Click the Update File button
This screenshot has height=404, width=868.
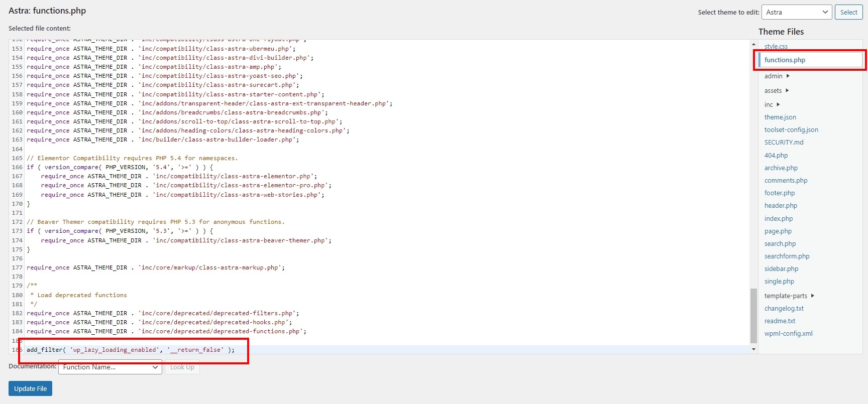coord(30,388)
